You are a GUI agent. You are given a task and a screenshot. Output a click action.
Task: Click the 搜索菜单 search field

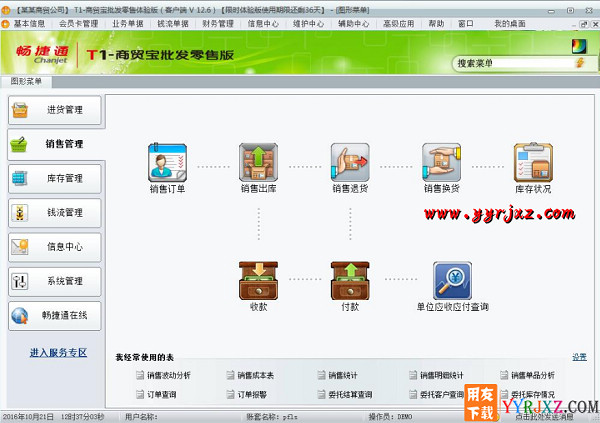click(515, 64)
